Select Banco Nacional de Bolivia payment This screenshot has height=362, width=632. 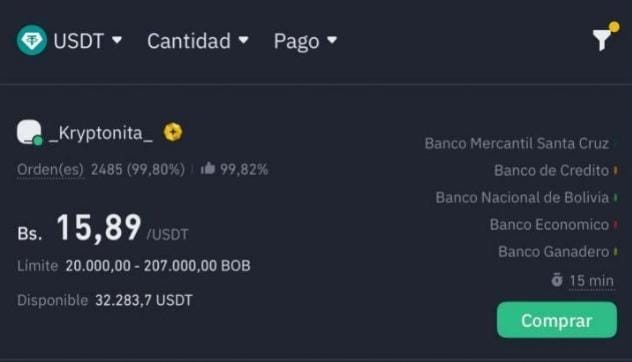[x=522, y=198]
